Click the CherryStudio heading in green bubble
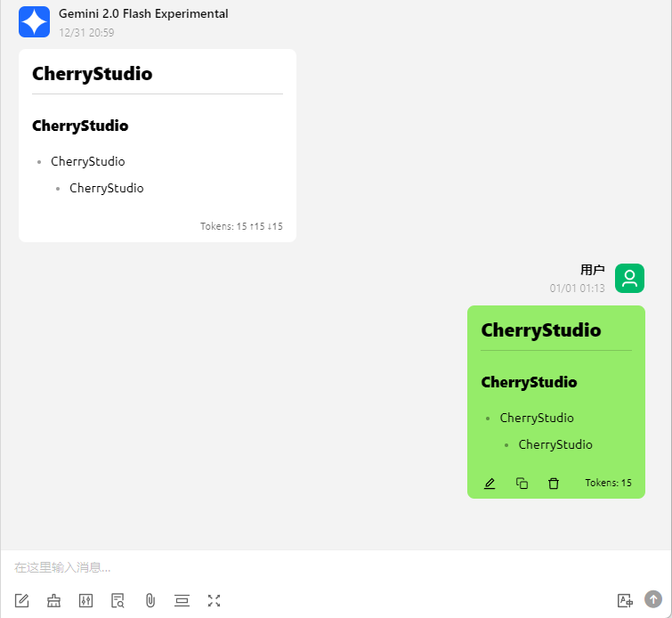This screenshot has height=618, width=672. [x=541, y=330]
